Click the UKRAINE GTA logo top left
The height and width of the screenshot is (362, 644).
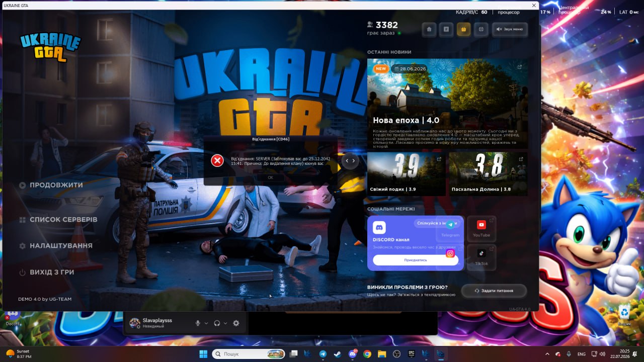(50, 47)
